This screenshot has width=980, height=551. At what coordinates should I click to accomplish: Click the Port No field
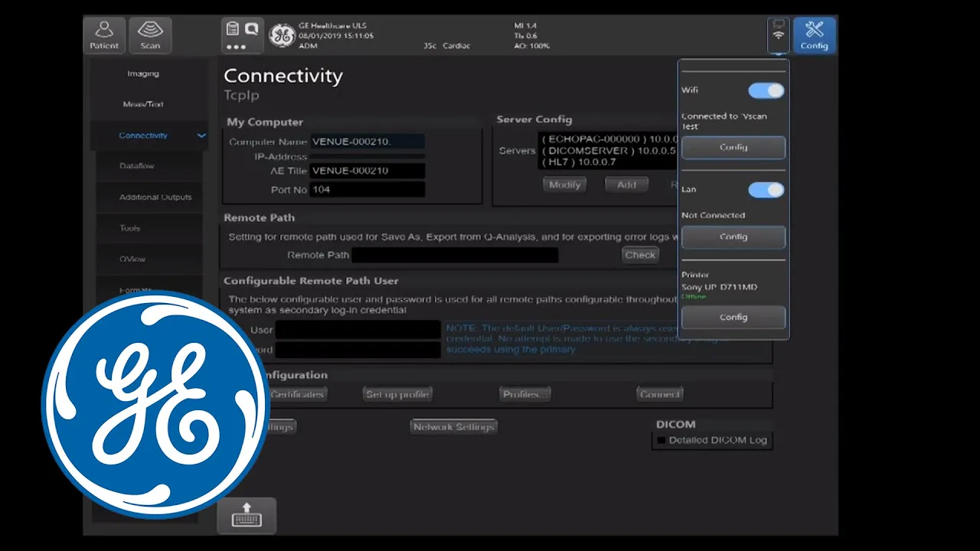point(367,189)
